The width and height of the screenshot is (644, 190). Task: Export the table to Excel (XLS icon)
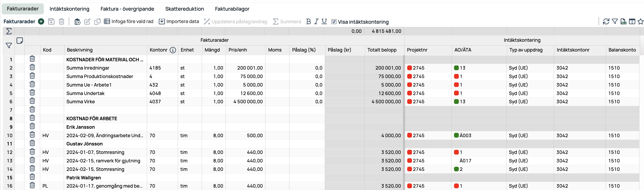623,22
